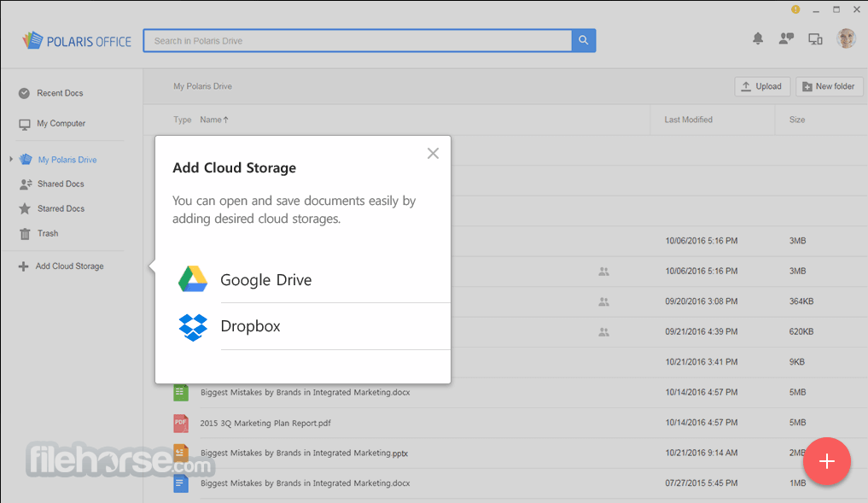
Task: Click the orange pptx file icon
Action: (x=180, y=453)
